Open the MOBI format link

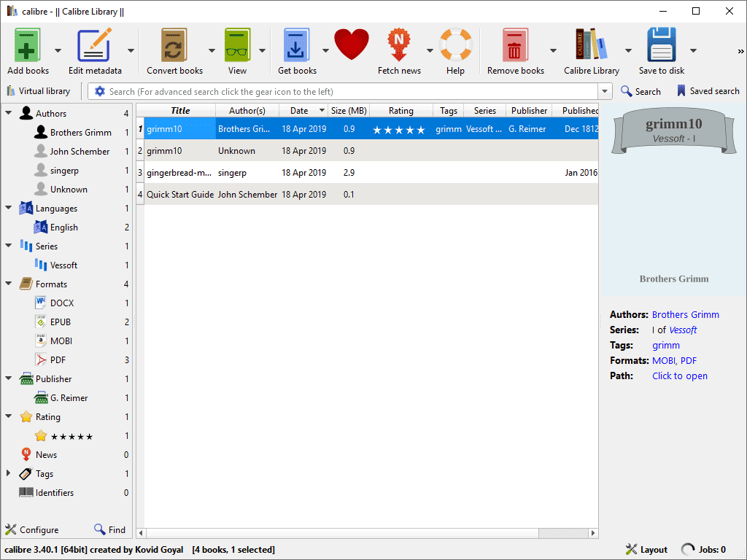663,360
